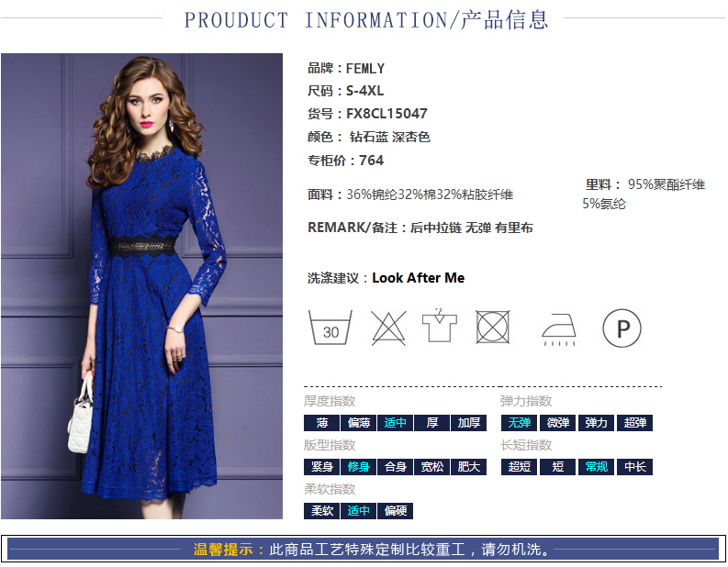Click the 洗涤建议：Look After Me text

click(x=386, y=278)
